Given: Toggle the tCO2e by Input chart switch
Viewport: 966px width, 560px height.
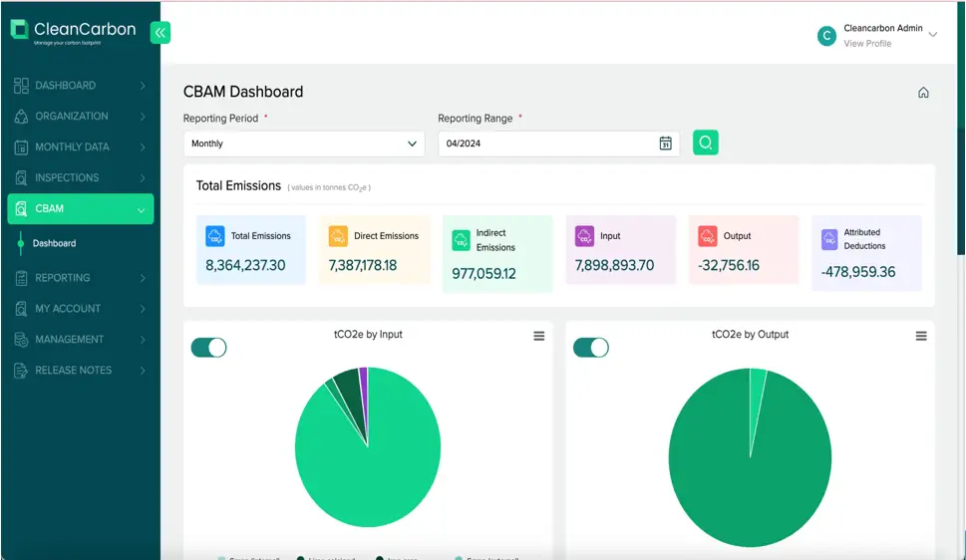Looking at the screenshot, I should pos(208,348).
